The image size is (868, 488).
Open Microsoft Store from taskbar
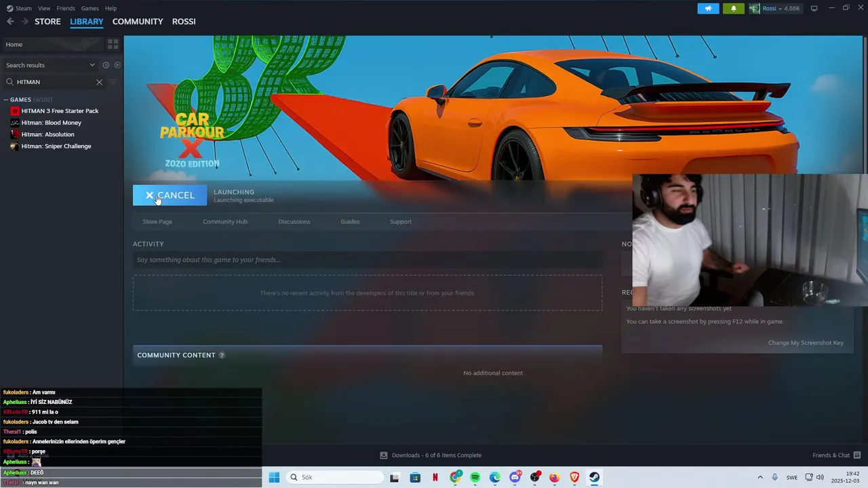415,477
